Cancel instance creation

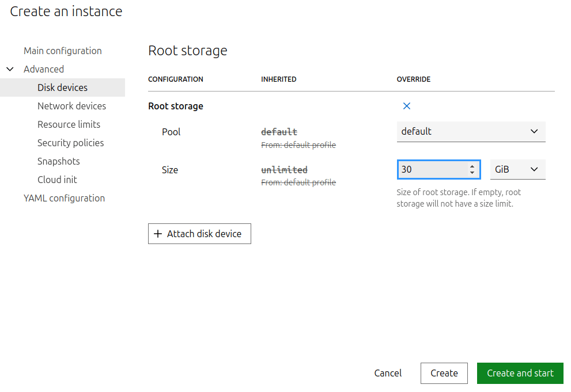click(x=388, y=373)
